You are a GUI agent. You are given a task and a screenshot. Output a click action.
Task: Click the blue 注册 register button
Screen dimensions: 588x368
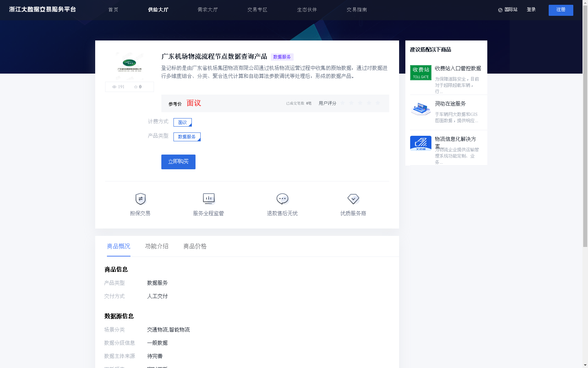(561, 10)
